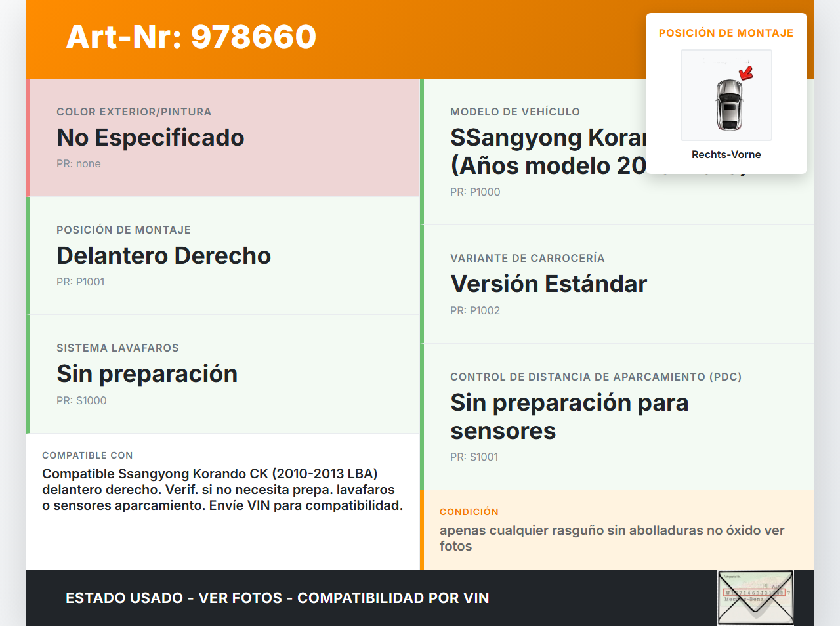Click the 'COMPATIBLE CON' description text
This screenshot has height=626, width=840.
pos(222,490)
